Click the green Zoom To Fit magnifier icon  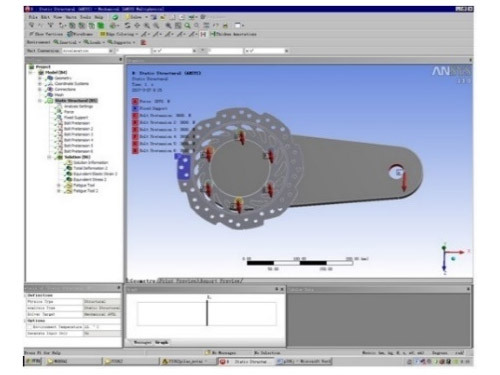pyautogui.click(x=188, y=25)
